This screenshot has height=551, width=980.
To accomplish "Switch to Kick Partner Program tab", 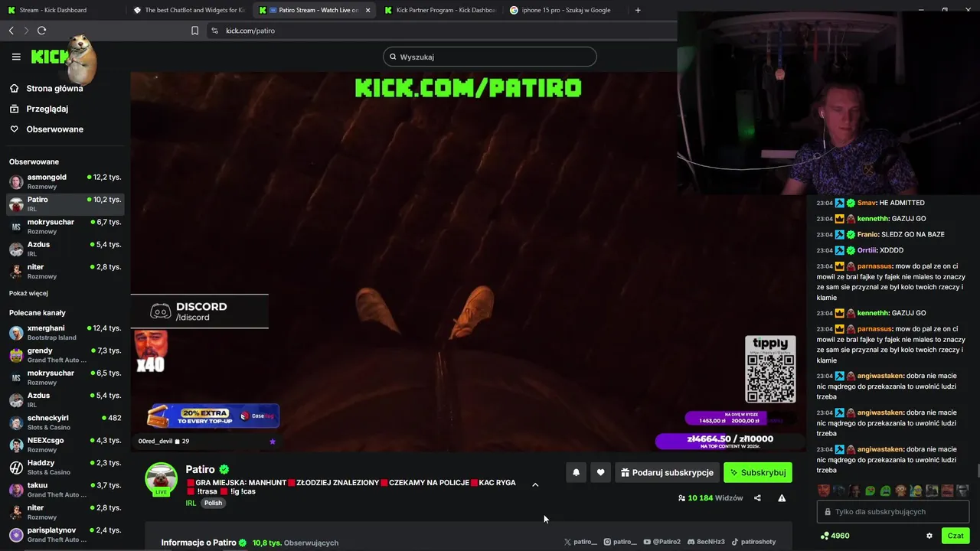I will point(439,10).
